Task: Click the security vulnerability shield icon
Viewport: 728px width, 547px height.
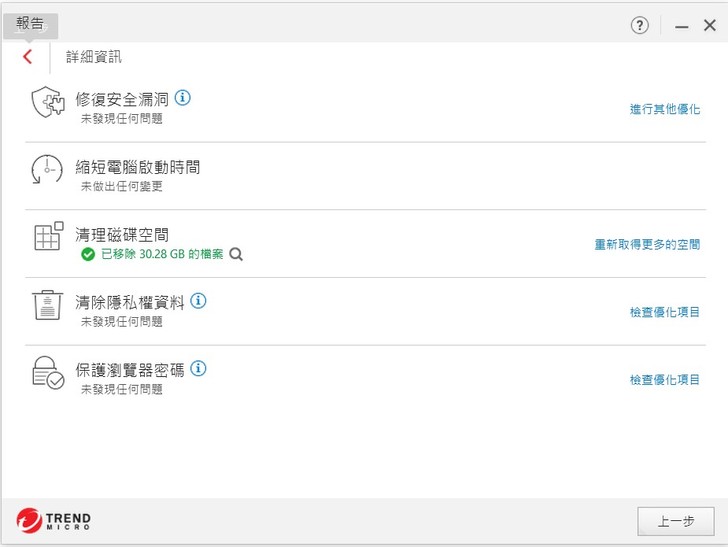Action: (x=47, y=103)
